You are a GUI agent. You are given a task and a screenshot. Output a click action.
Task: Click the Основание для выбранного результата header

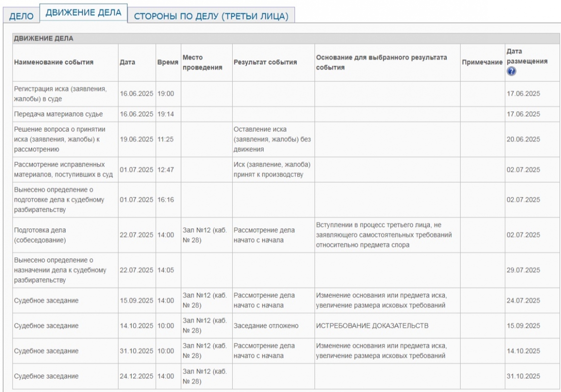pos(381,62)
